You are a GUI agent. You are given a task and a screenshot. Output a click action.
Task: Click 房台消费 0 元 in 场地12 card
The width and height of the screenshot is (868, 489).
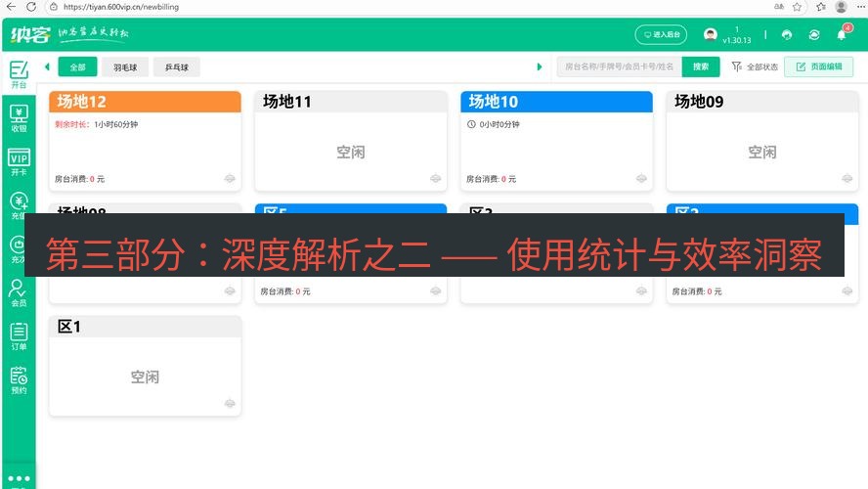tap(79, 179)
